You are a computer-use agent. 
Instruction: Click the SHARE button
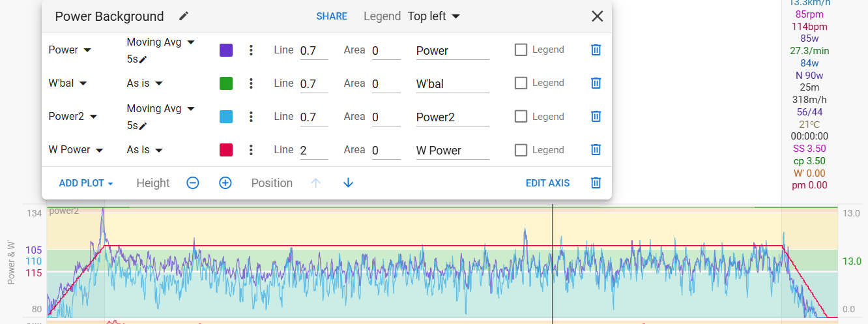[x=332, y=16]
